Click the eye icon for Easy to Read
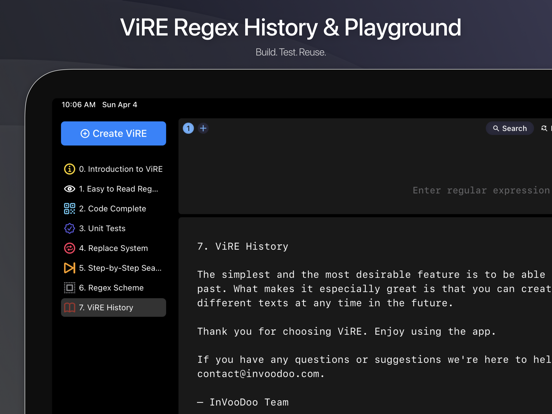Viewport: 552px width, 414px height. tap(69, 189)
